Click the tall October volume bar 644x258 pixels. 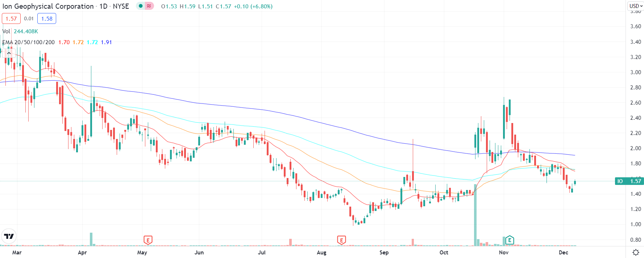[x=475, y=215]
